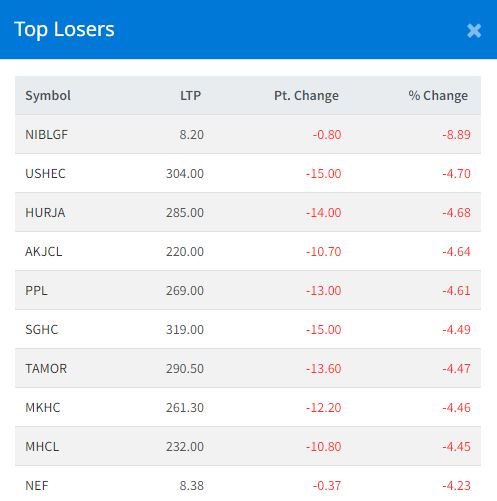The width and height of the screenshot is (497, 501).
Task: Sort by the Symbol column header
Action: (48, 96)
